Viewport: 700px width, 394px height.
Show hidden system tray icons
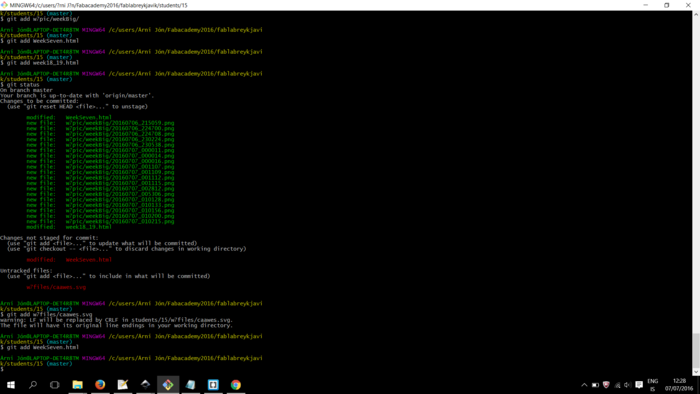584,385
